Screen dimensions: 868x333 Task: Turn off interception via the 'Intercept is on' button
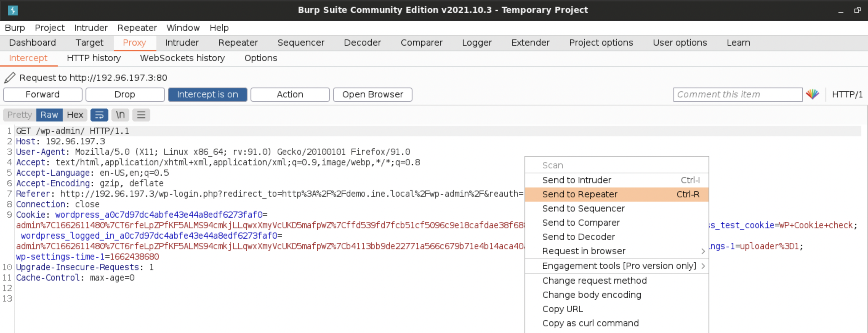tap(207, 94)
